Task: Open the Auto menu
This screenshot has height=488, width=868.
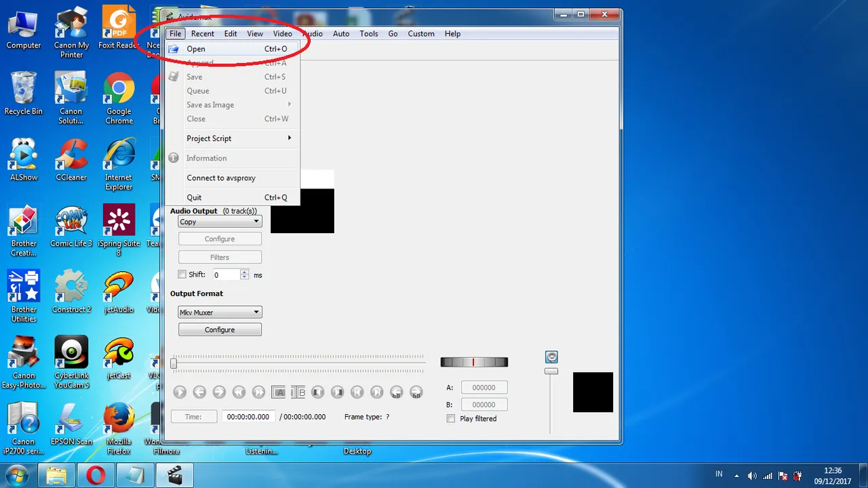Action: (x=341, y=34)
